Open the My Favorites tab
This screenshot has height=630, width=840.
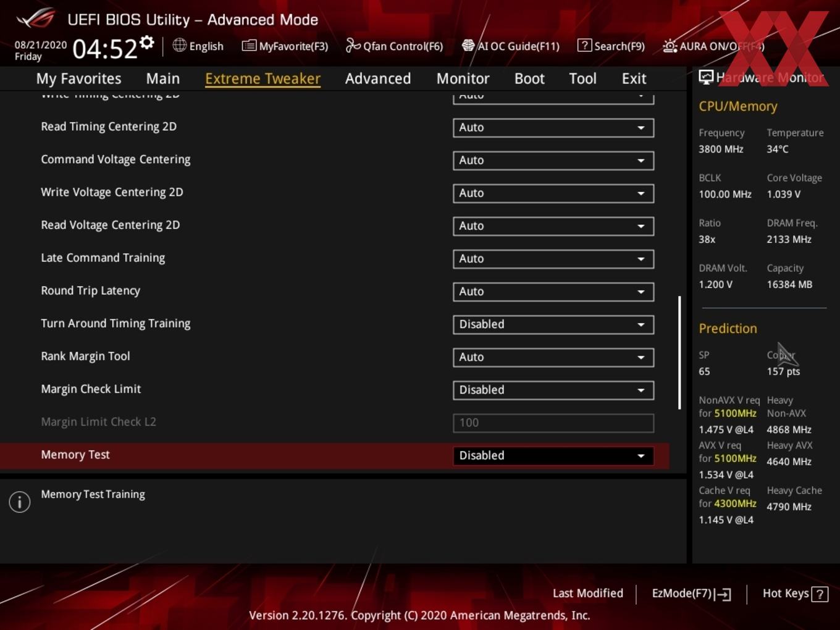tap(78, 78)
